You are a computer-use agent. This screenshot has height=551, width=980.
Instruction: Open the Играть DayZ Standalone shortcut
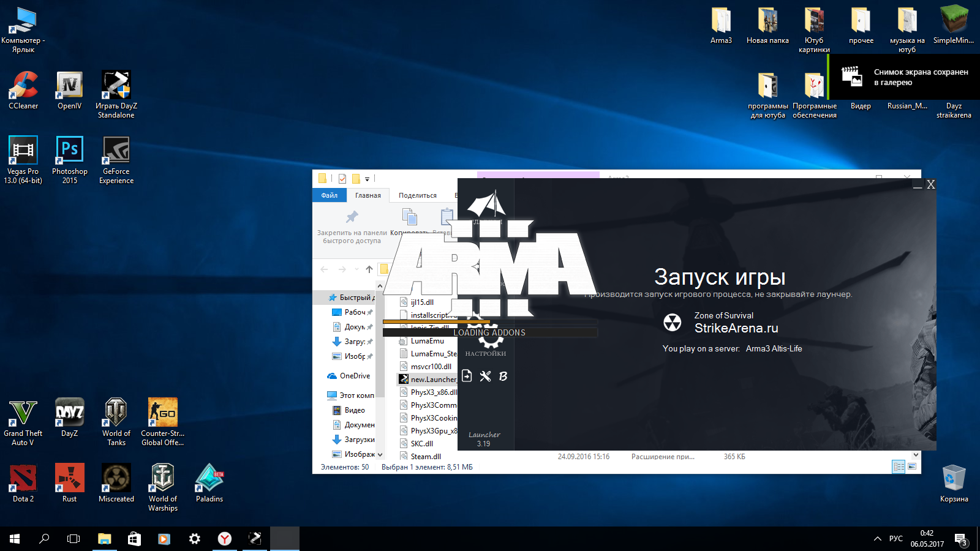point(116,94)
